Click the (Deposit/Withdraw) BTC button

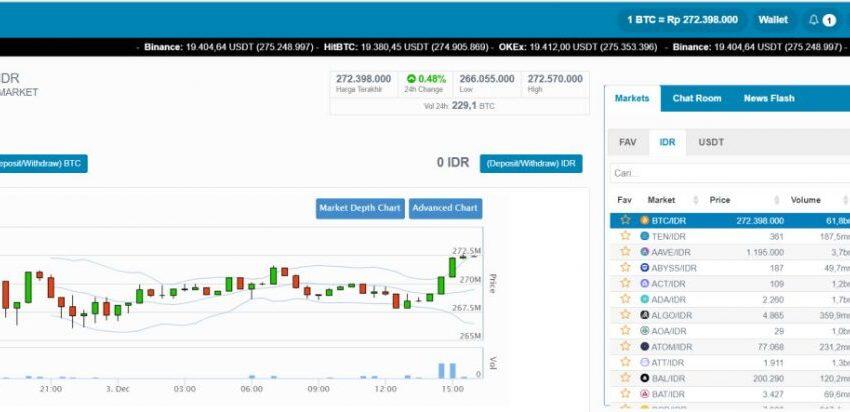pos(42,164)
